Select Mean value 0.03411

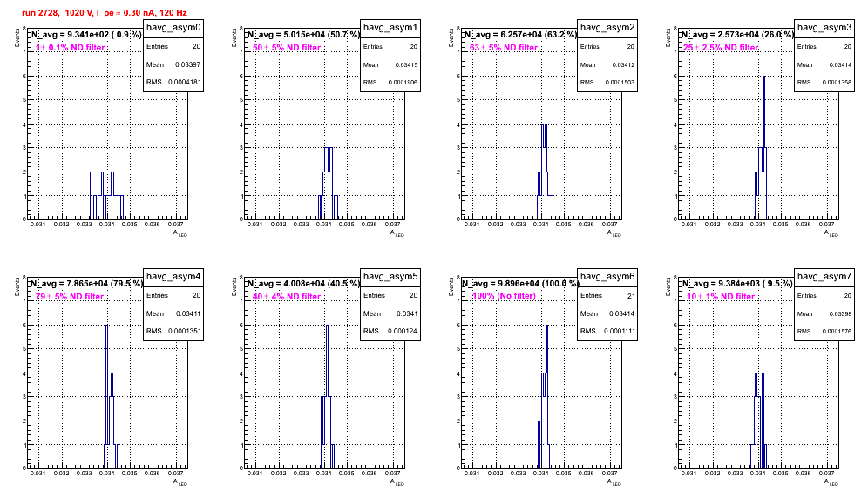click(x=187, y=313)
